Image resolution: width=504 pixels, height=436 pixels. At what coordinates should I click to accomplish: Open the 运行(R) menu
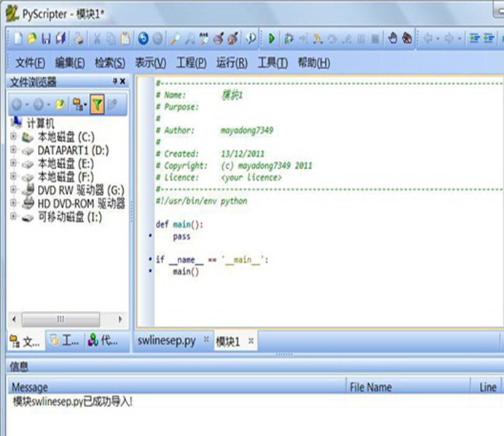(232, 63)
